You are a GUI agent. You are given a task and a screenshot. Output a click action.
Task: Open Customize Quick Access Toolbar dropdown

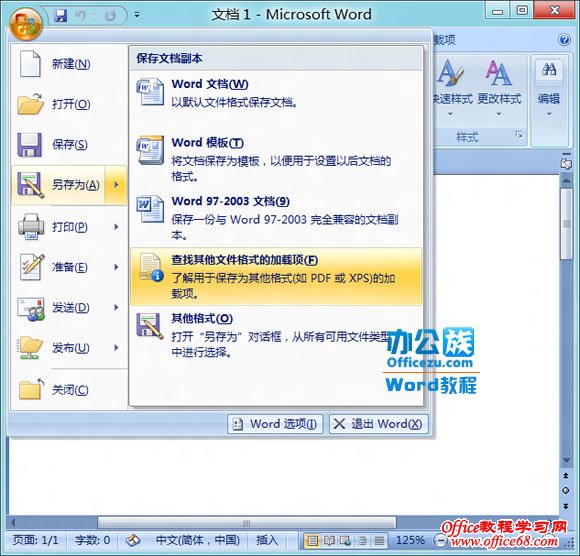pos(137,15)
